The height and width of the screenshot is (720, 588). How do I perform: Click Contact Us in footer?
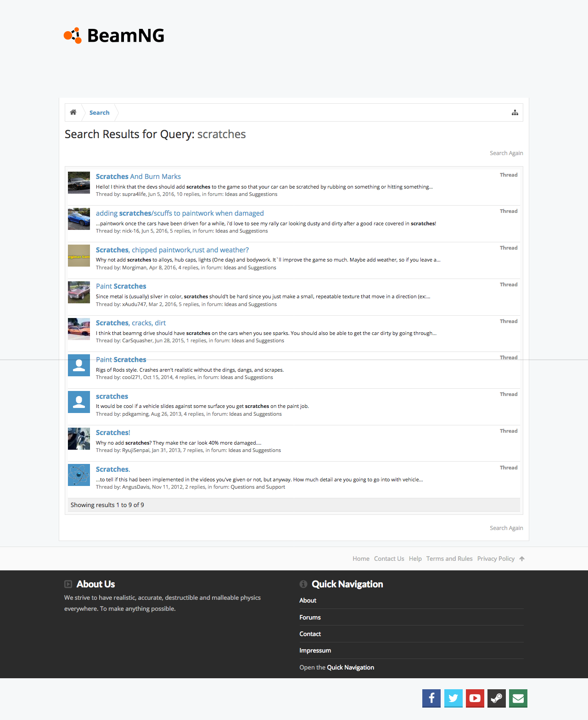[x=389, y=558]
